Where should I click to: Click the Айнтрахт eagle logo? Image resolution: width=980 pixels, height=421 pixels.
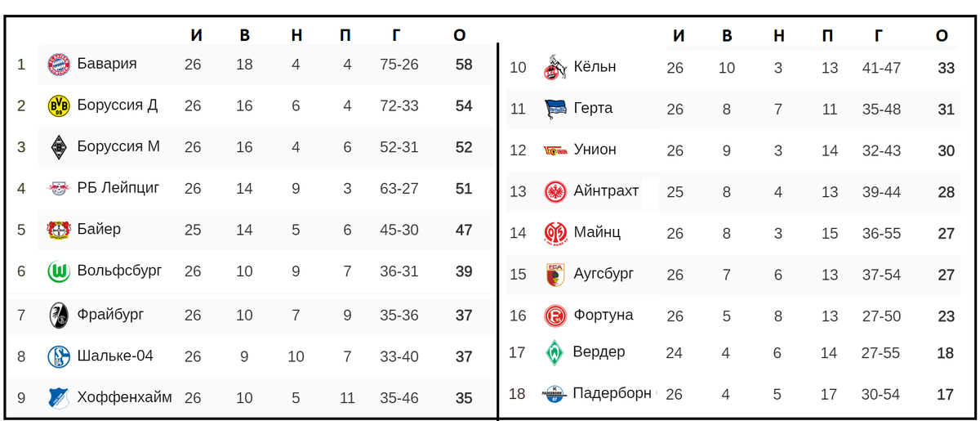[555, 192]
